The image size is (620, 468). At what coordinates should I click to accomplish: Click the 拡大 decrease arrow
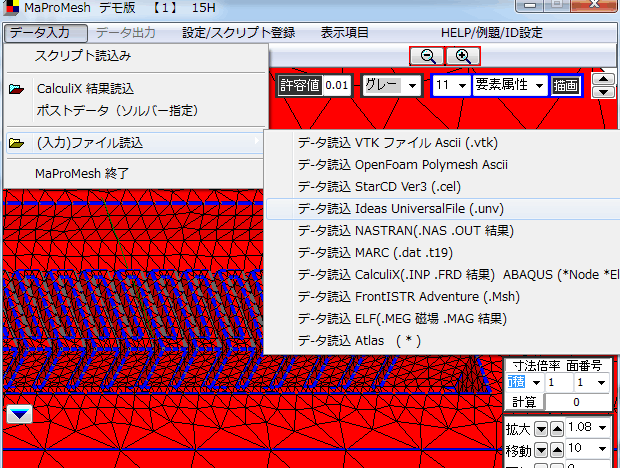(x=541, y=428)
